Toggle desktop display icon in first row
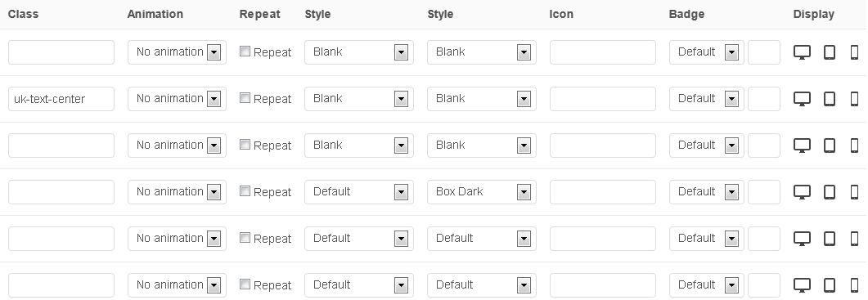 coord(802,52)
